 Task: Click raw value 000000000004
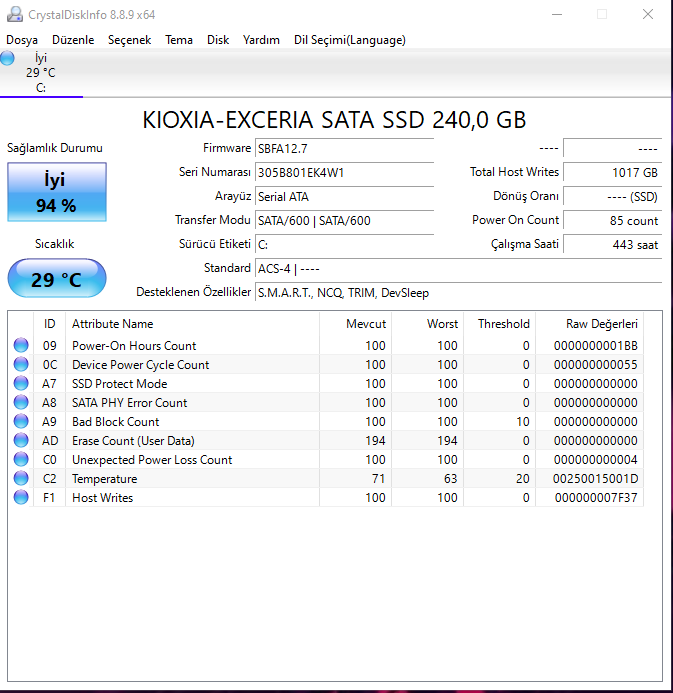point(595,460)
